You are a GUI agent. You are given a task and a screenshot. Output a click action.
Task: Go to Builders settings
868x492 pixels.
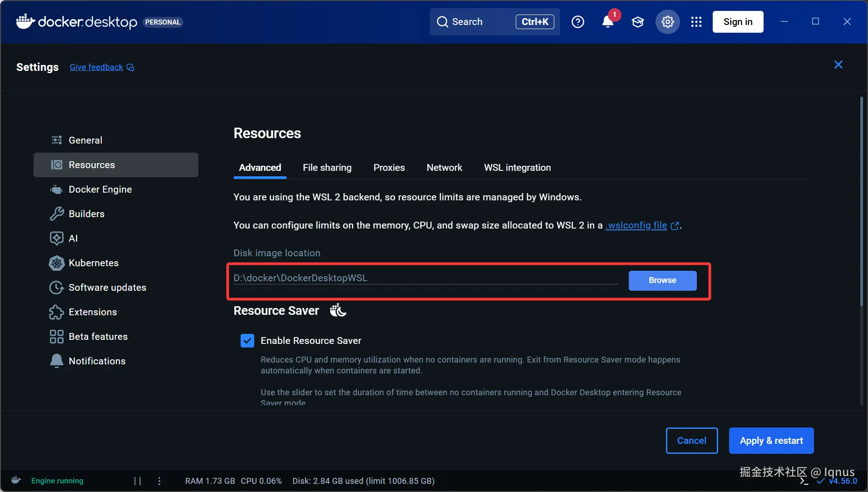point(116,214)
